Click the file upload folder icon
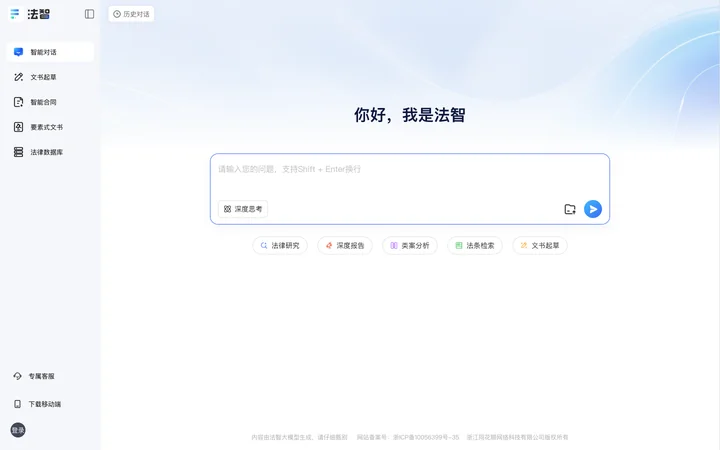This screenshot has height=450, width=720. pos(570,209)
